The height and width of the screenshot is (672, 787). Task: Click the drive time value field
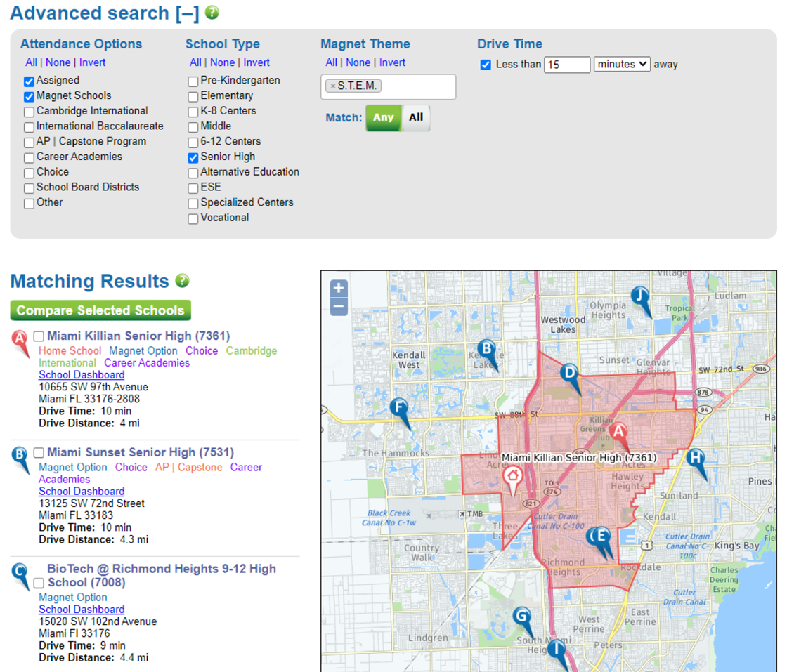click(566, 64)
